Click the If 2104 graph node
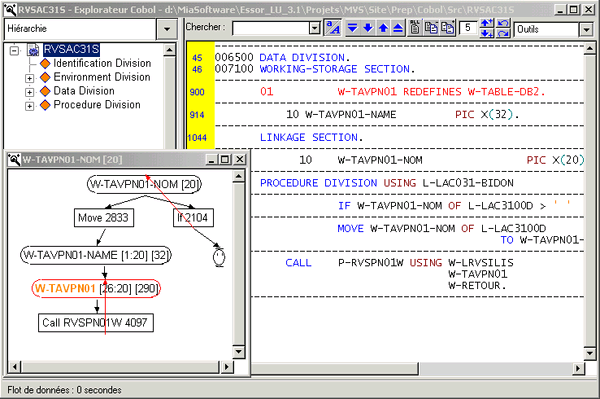This screenshot has height=399, width=600. tap(193, 218)
